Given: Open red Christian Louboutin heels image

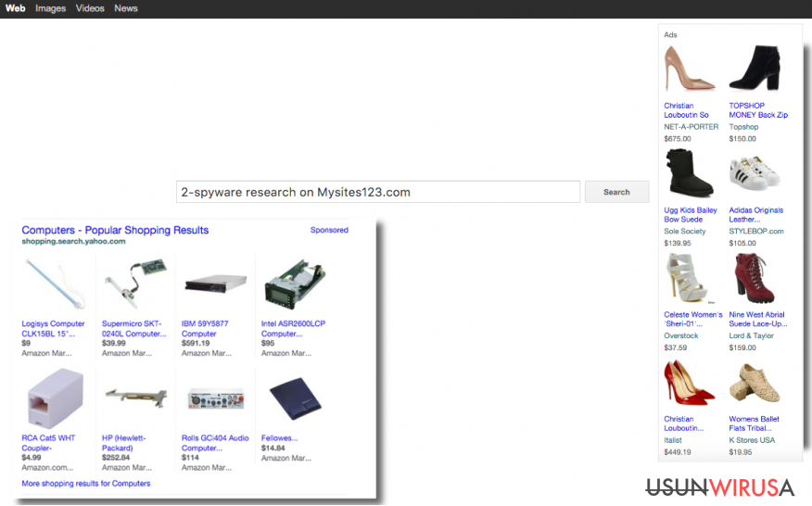Looking at the screenshot, I should [690, 384].
